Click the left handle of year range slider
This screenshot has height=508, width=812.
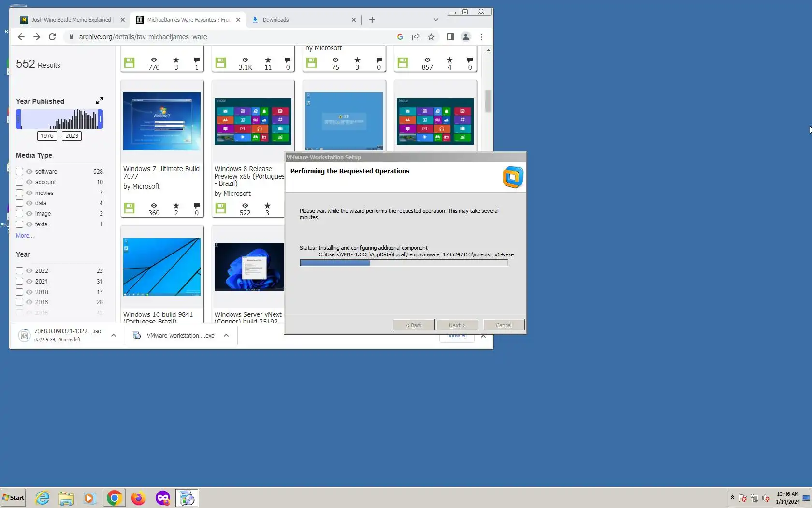(x=18, y=119)
